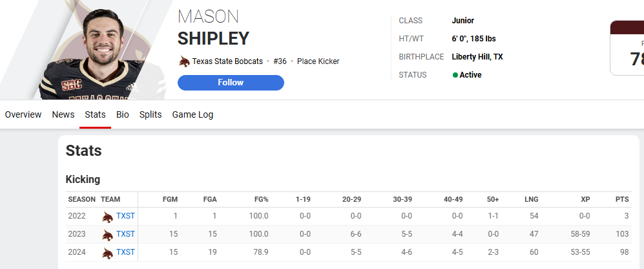Open the Overview tab
Viewport: 644px width, 269px height.
click(23, 114)
